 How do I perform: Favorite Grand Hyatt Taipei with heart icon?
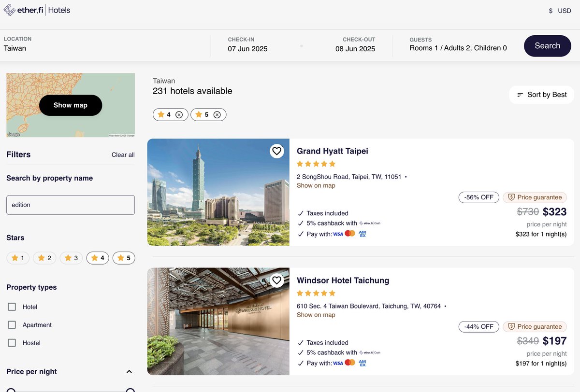point(276,151)
